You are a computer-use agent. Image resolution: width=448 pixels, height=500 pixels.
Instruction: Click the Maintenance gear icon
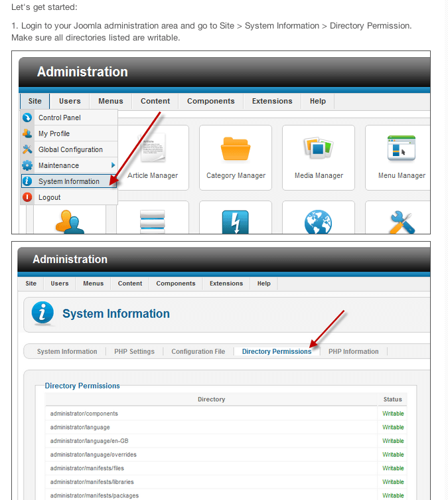click(27, 165)
